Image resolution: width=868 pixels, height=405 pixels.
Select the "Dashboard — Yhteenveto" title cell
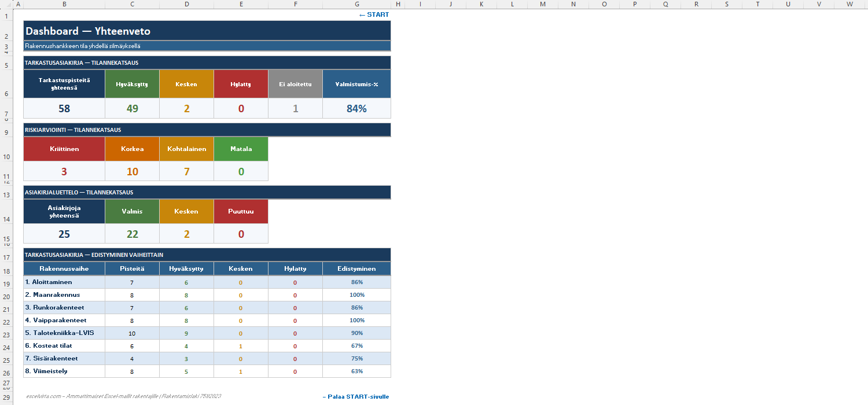[x=207, y=31]
